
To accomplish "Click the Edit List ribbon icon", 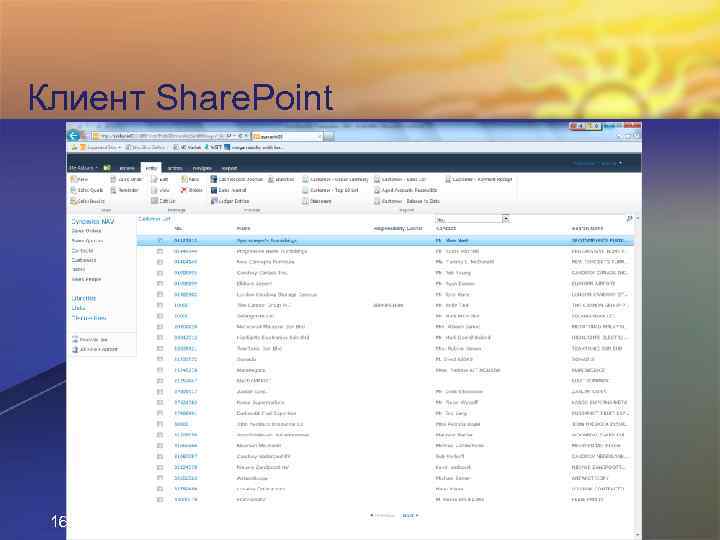I will point(163,201).
